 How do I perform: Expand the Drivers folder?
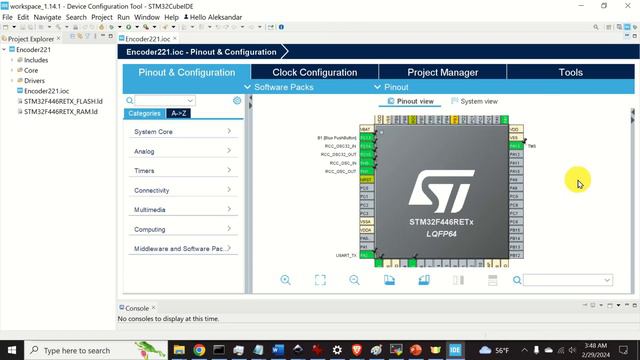tap(12, 80)
